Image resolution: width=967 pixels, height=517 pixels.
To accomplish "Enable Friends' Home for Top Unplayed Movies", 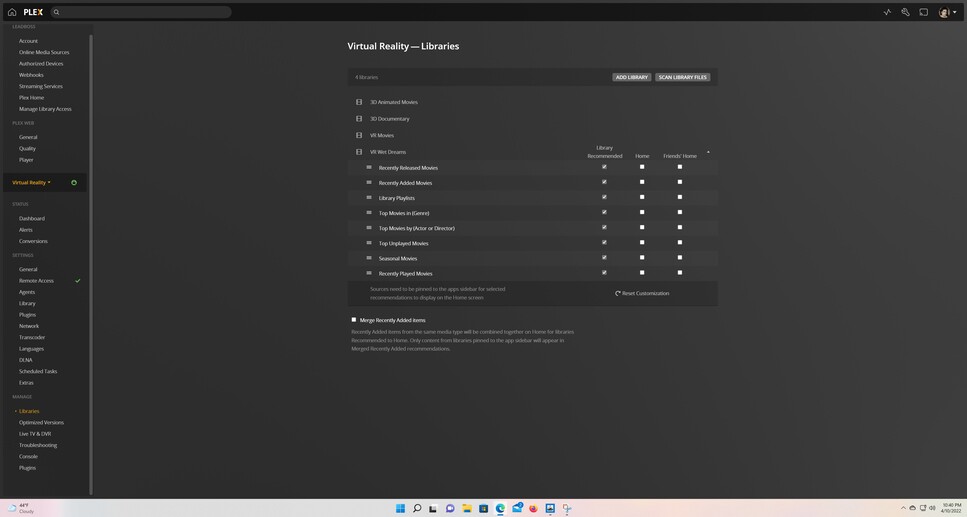I will (680, 242).
